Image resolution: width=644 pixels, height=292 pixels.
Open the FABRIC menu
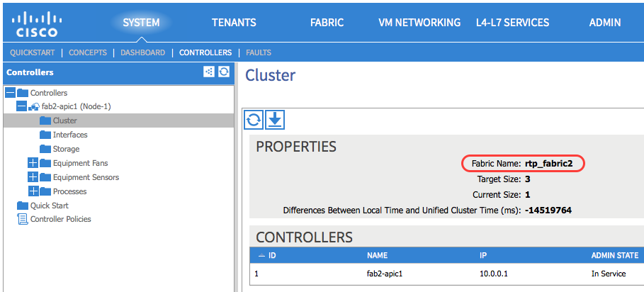[x=327, y=23]
